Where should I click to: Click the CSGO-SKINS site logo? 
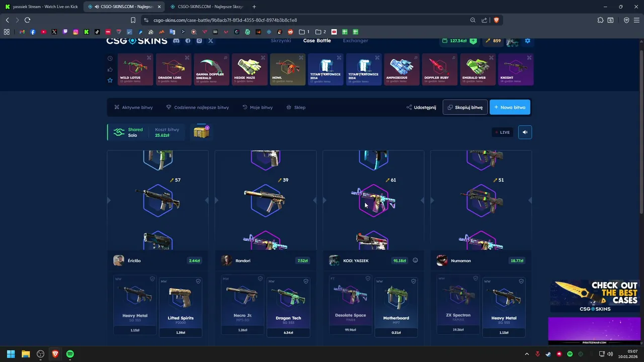pos(137,41)
